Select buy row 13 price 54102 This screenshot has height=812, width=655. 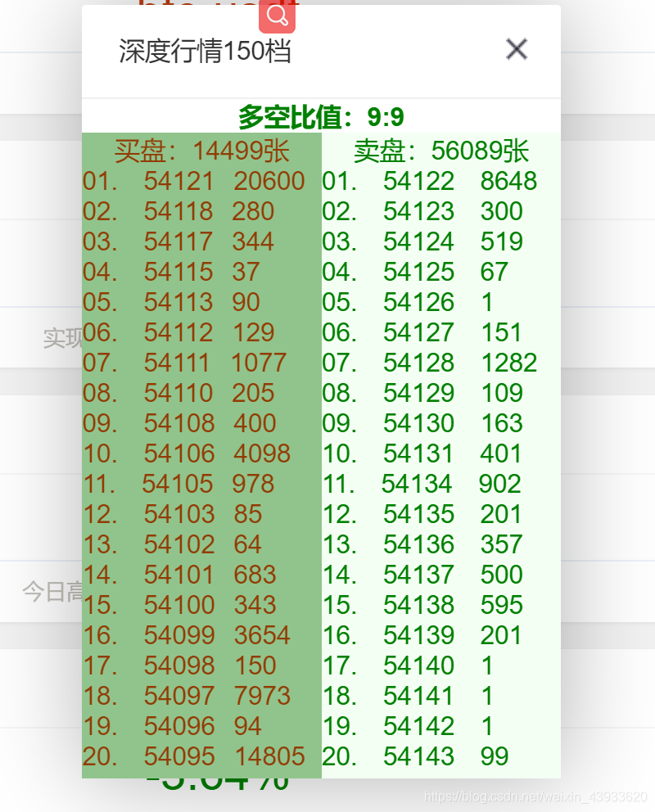(179, 545)
